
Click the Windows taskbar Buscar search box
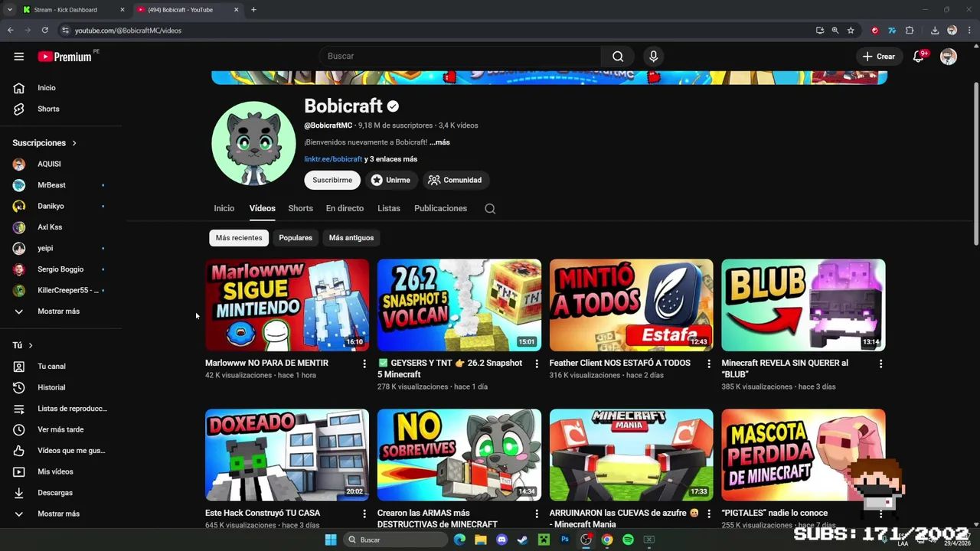[394, 540]
